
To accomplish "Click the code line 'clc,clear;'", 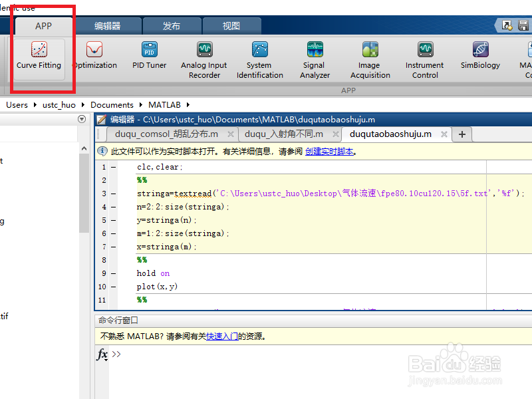I will [x=160, y=167].
